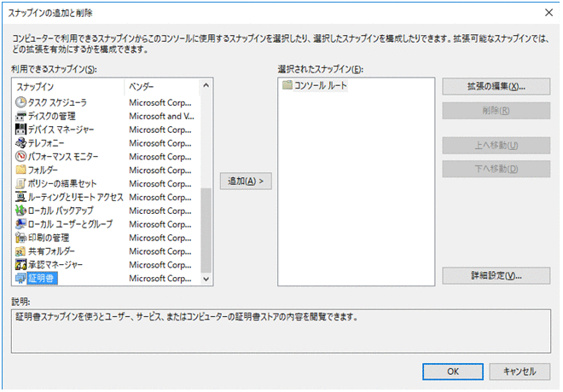This screenshot has width=563, height=392.
Task: Select テレフォニー snap-in row
Action: click(107, 143)
